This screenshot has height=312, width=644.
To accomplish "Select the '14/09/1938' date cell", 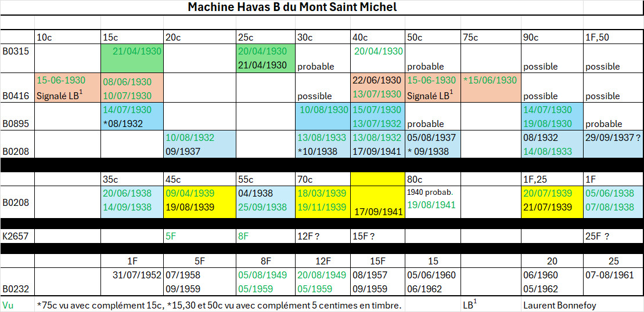I will pos(127,207).
